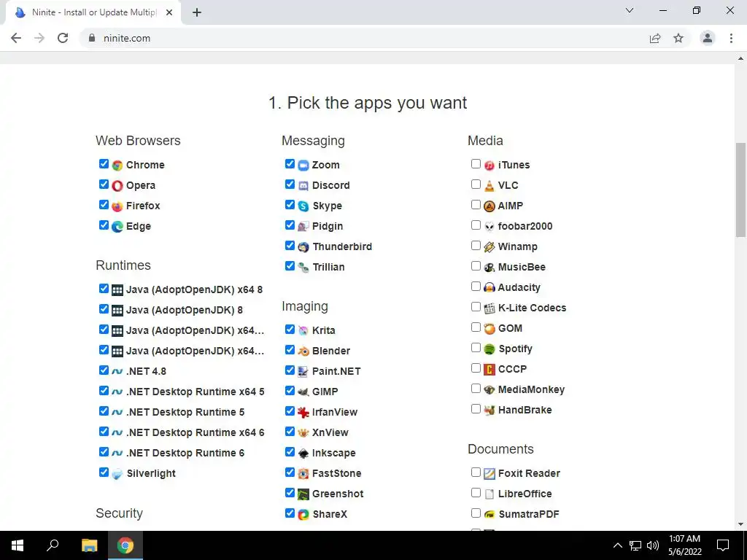Check the MediaMonkey checkbox
Screen dimensions: 747x560
coord(476,389)
